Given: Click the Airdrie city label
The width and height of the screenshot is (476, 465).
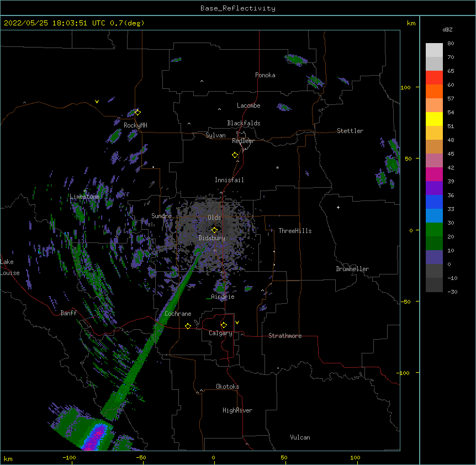Looking at the screenshot, I should pyautogui.click(x=223, y=297).
